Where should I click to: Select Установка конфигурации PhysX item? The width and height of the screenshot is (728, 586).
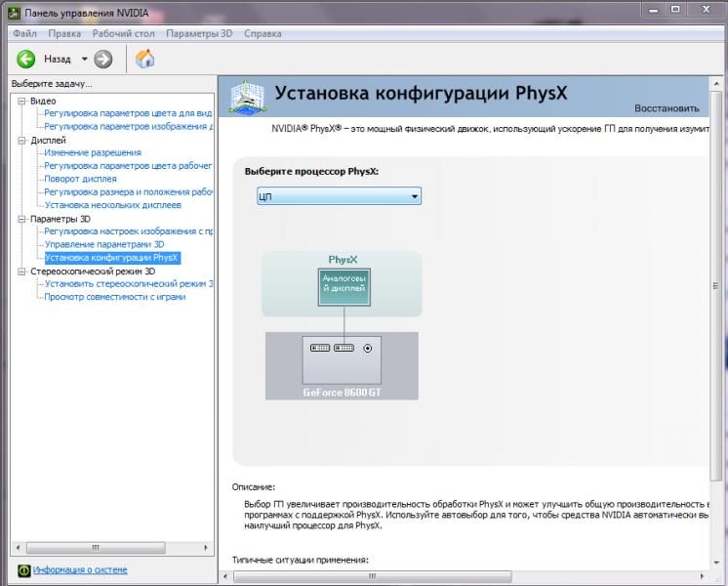[112, 258]
